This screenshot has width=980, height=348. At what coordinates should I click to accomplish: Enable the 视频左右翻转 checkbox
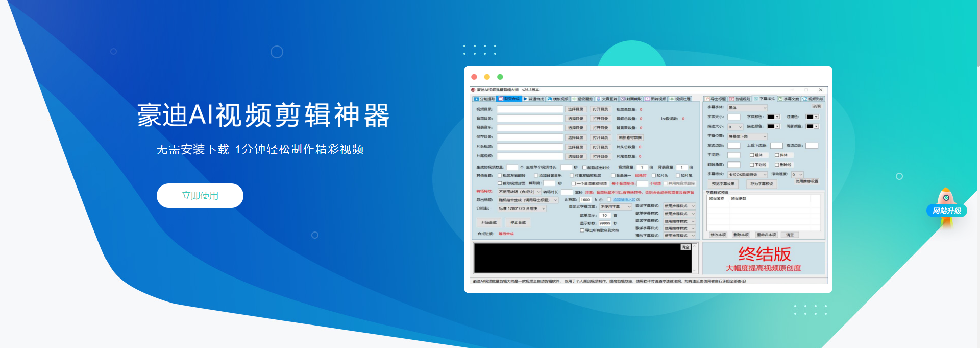point(500,175)
